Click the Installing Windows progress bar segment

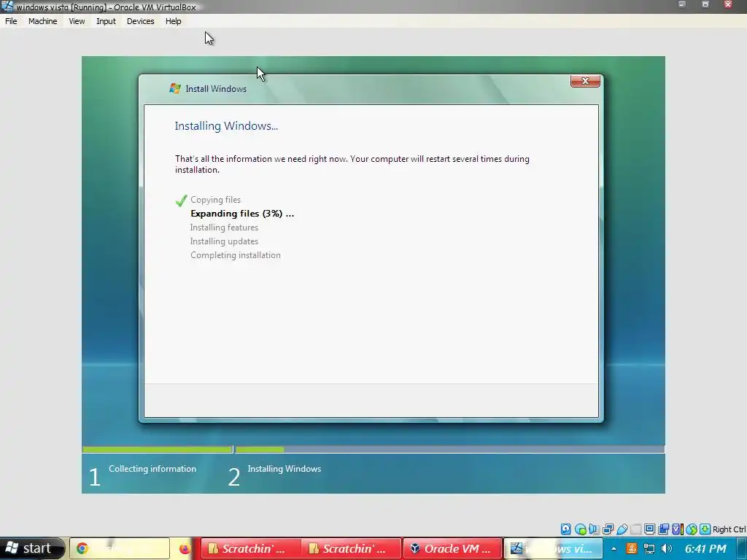coord(449,449)
